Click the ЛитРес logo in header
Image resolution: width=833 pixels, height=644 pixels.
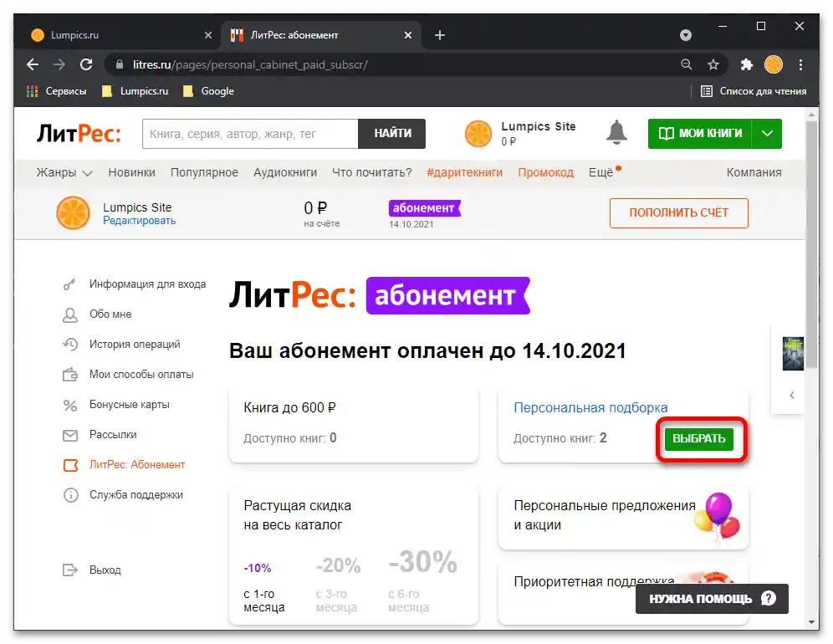point(79,133)
